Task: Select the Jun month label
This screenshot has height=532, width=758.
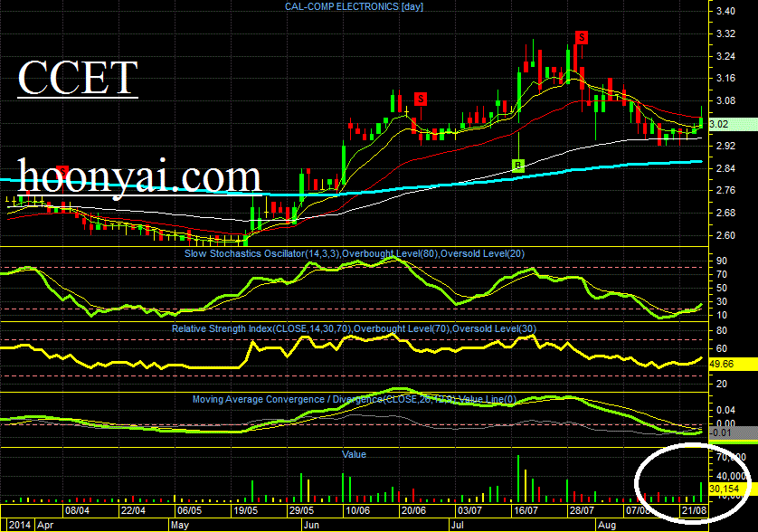Action: pyautogui.click(x=311, y=526)
